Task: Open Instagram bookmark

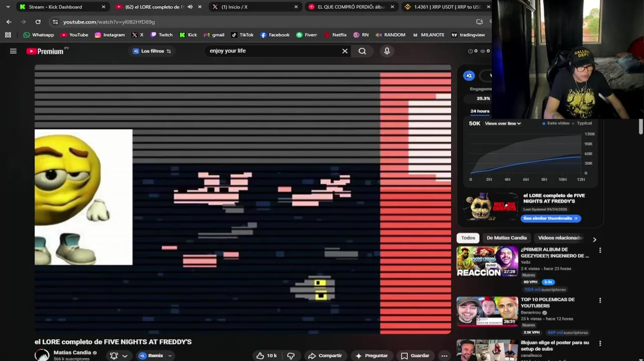Action: click(110, 35)
